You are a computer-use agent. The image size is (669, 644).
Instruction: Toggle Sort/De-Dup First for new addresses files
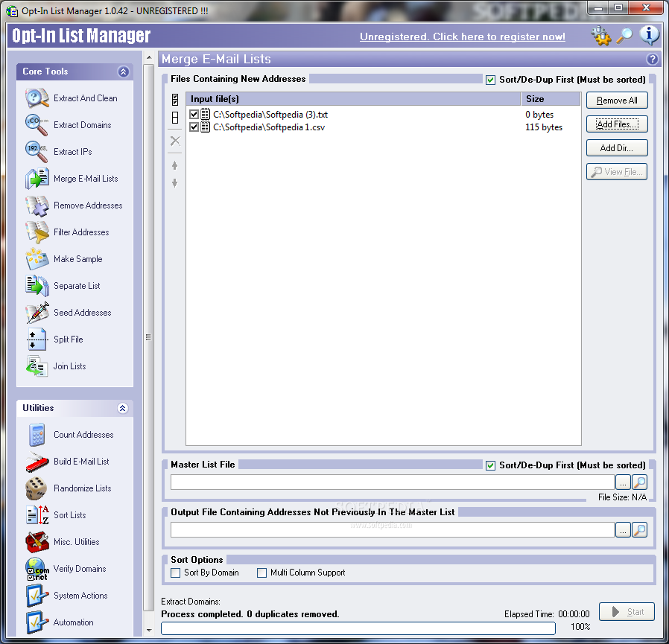pyautogui.click(x=491, y=80)
